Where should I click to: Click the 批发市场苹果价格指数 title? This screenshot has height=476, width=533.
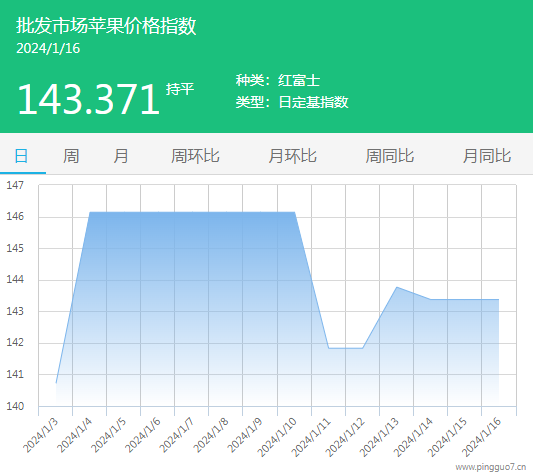tap(106, 26)
